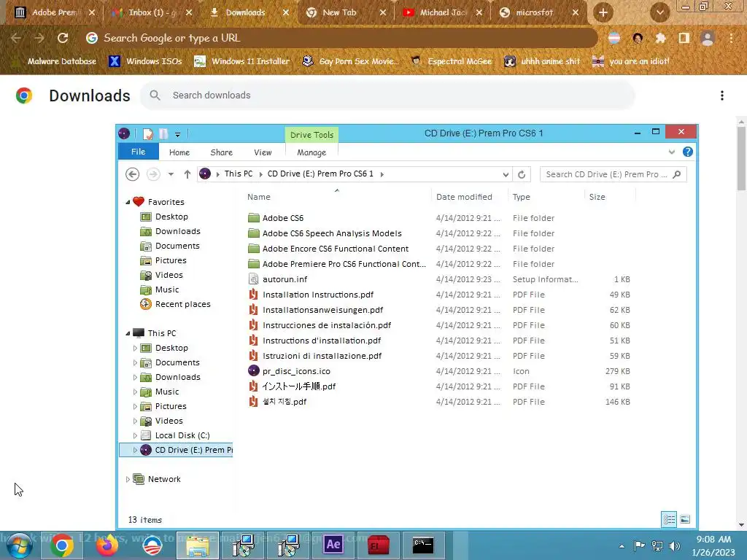
Task: Collapse the This PC tree section
Action: [128, 333]
